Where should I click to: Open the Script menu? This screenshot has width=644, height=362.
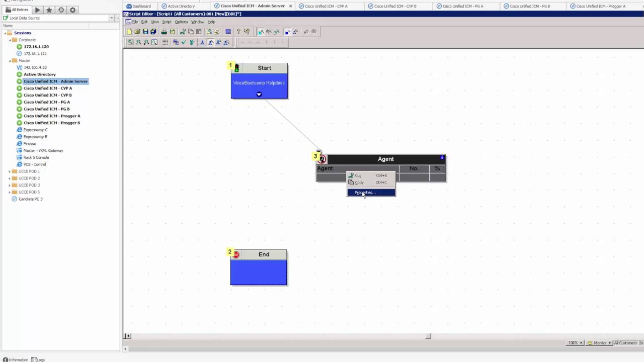(167, 22)
